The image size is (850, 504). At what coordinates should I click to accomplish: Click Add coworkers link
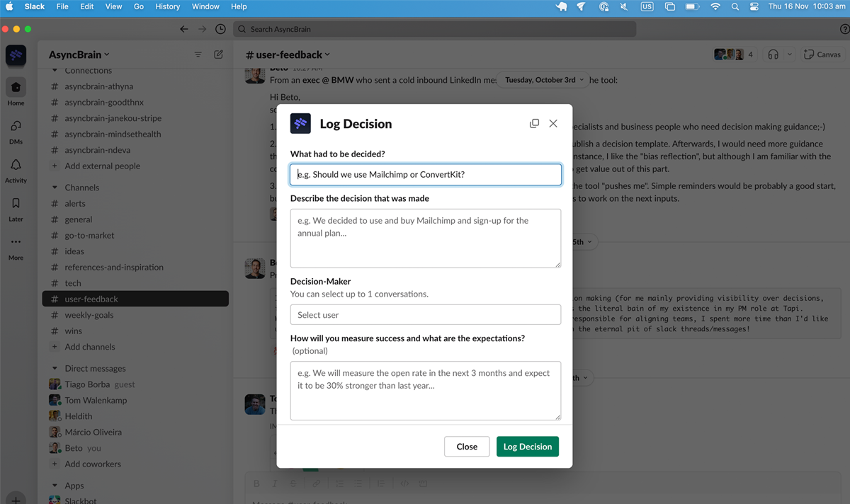[x=93, y=464]
